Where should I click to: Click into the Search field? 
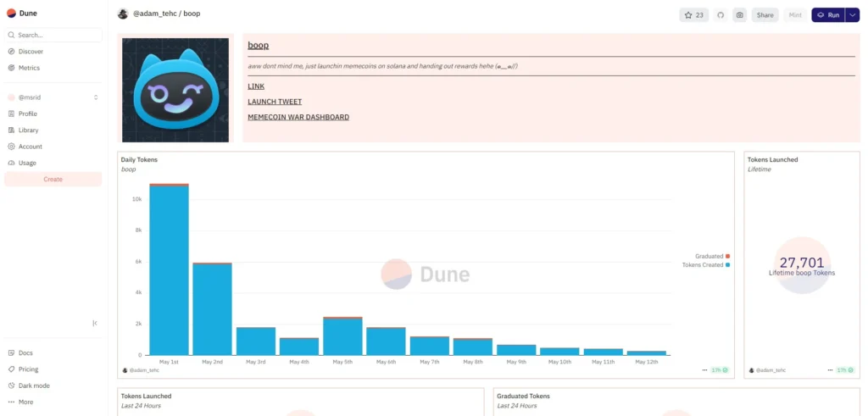click(x=53, y=35)
